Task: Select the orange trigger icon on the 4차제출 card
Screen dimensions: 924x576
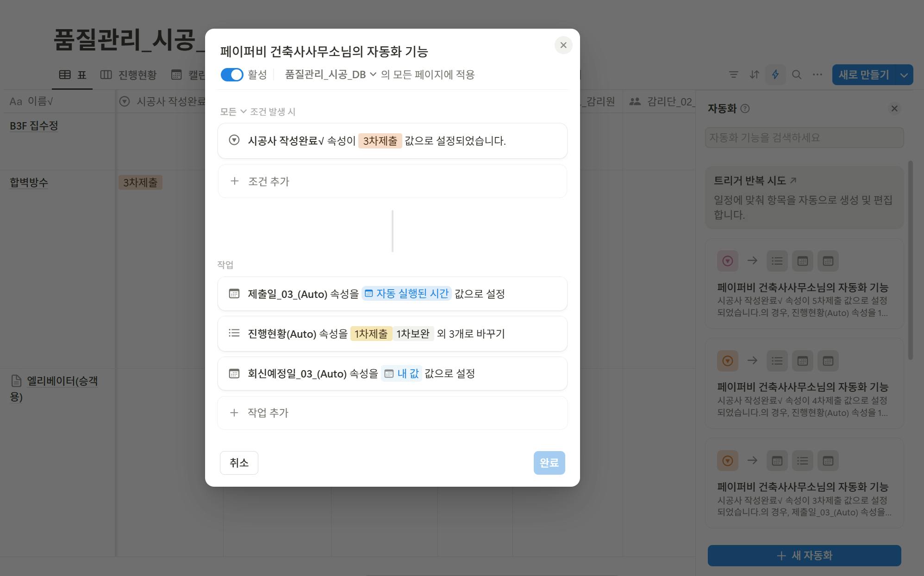Action: [x=728, y=361]
